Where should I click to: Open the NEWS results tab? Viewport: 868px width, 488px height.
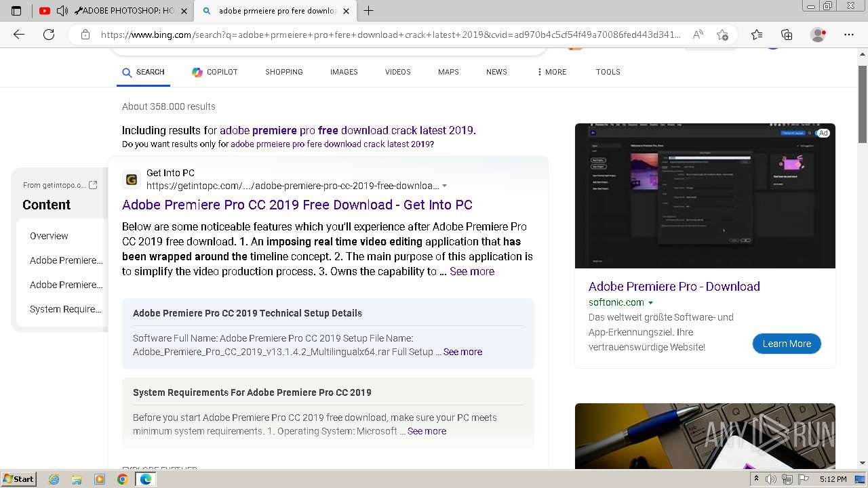pos(496,72)
